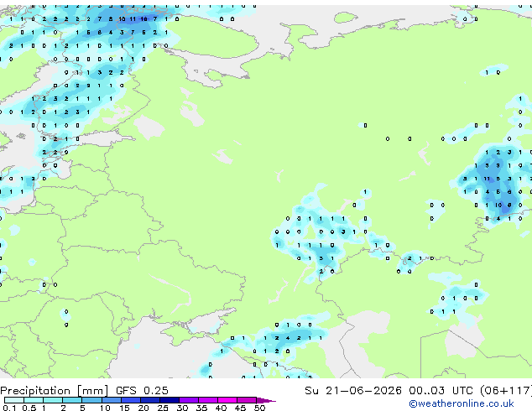
Task: Click the legend scale label "45"
Action: click(x=240, y=408)
